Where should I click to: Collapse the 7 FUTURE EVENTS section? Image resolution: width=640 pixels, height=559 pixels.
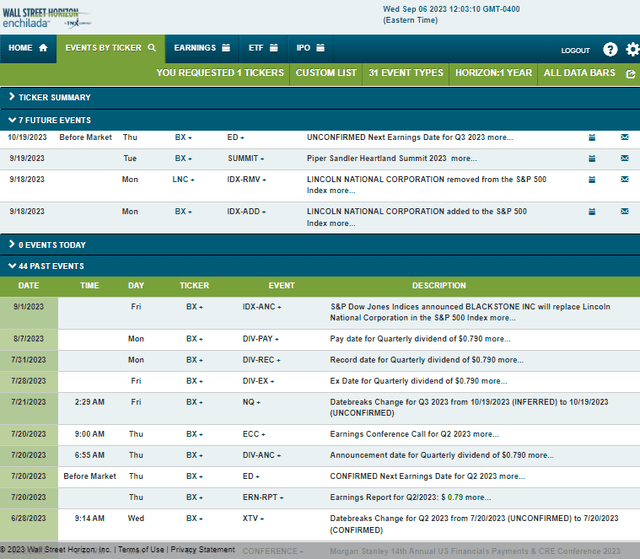pos(320,120)
